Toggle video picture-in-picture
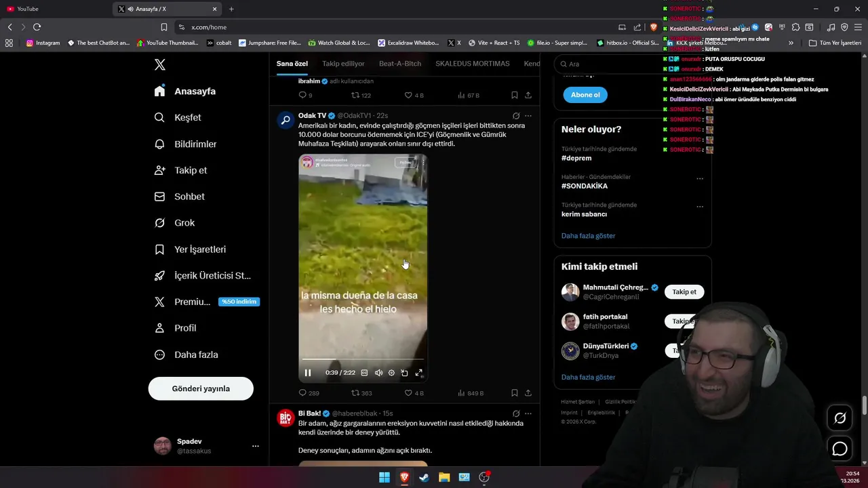 pyautogui.click(x=405, y=373)
